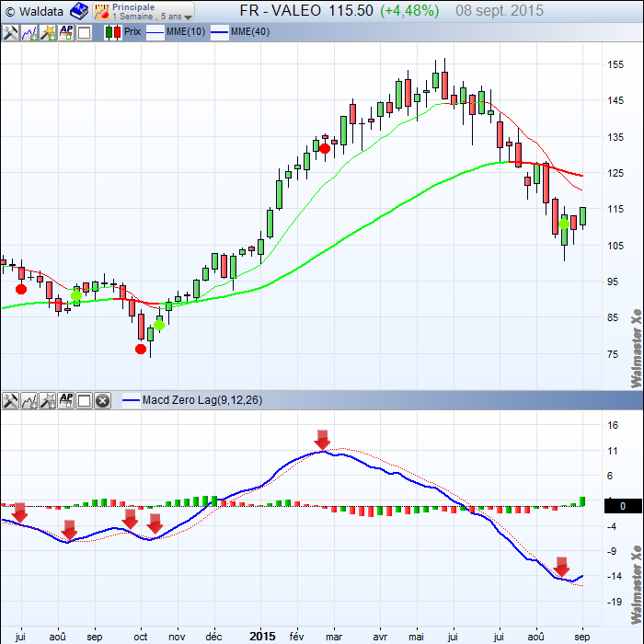Click the AP icon in MACD panel toolbar
The width and height of the screenshot is (644, 644).
(66, 400)
